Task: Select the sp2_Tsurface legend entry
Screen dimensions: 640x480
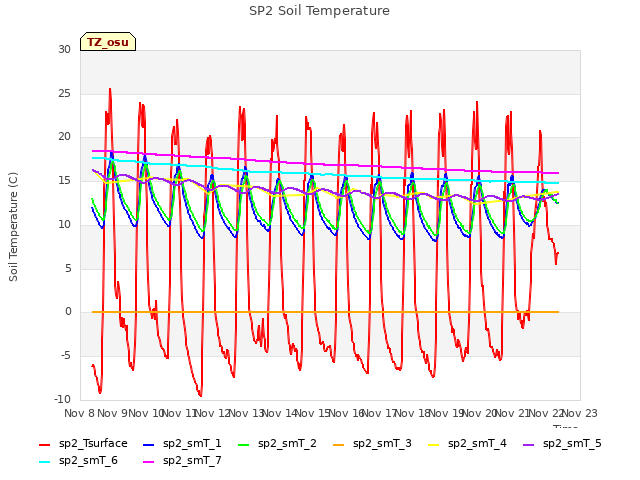Action: [x=83, y=444]
